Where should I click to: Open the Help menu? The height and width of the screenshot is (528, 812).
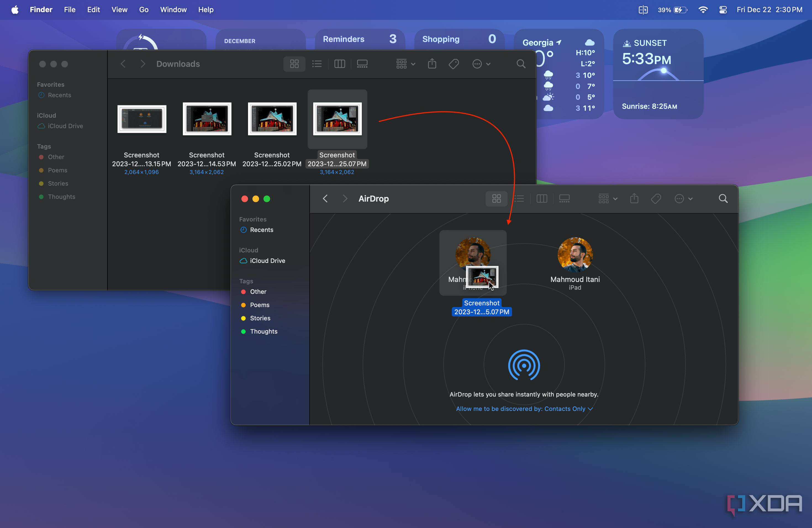tap(206, 10)
